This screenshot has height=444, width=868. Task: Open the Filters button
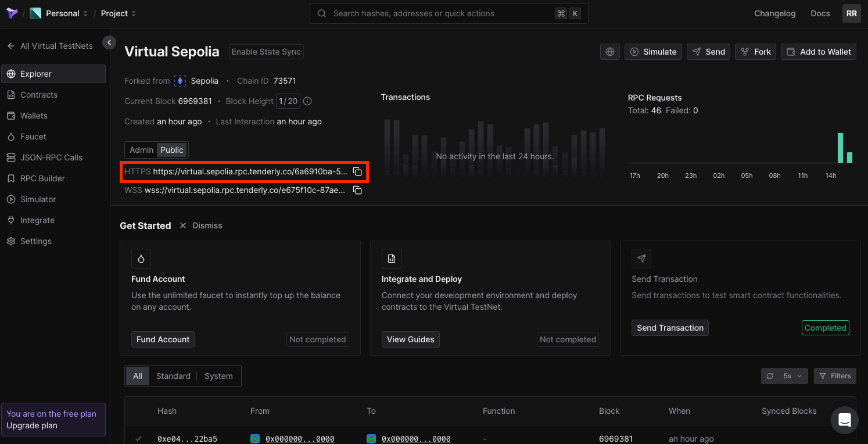click(x=835, y=376)
